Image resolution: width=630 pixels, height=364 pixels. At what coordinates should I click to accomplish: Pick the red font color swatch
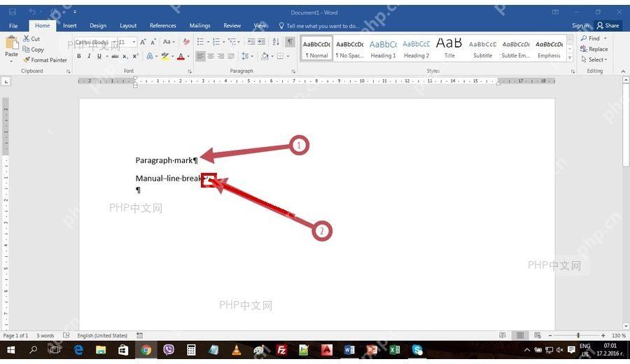click(181, 57)
